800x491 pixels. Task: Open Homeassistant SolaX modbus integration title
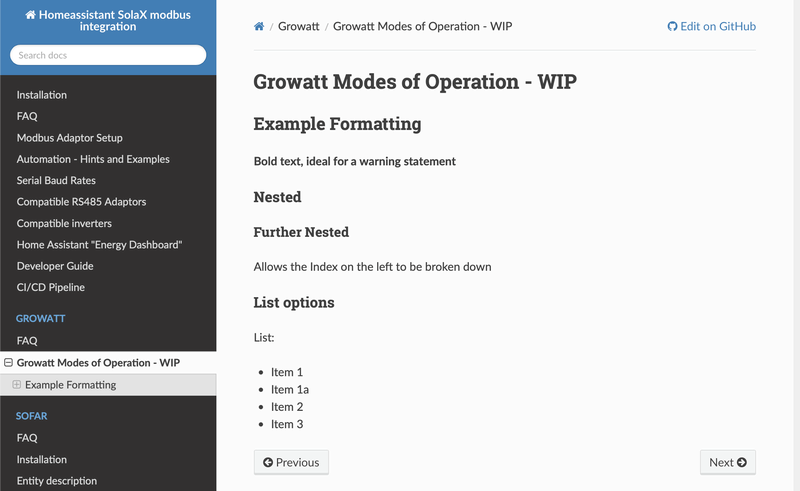[108, 20]
